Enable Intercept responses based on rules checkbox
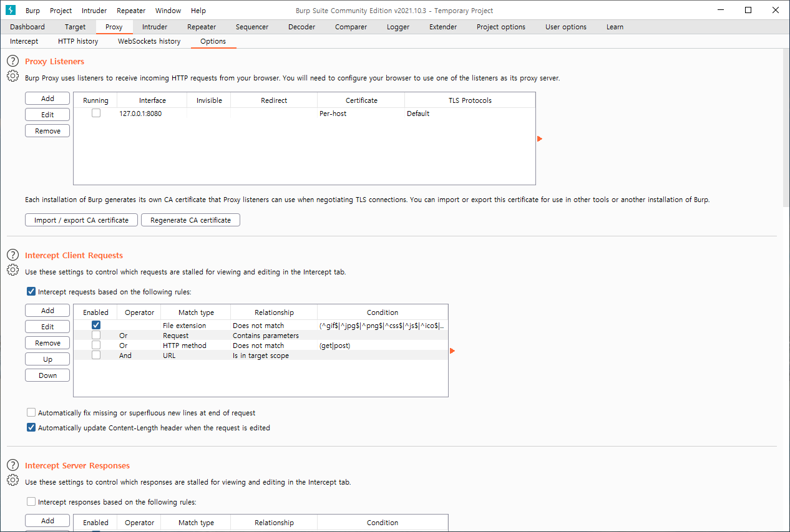 [x=31, y=501]
